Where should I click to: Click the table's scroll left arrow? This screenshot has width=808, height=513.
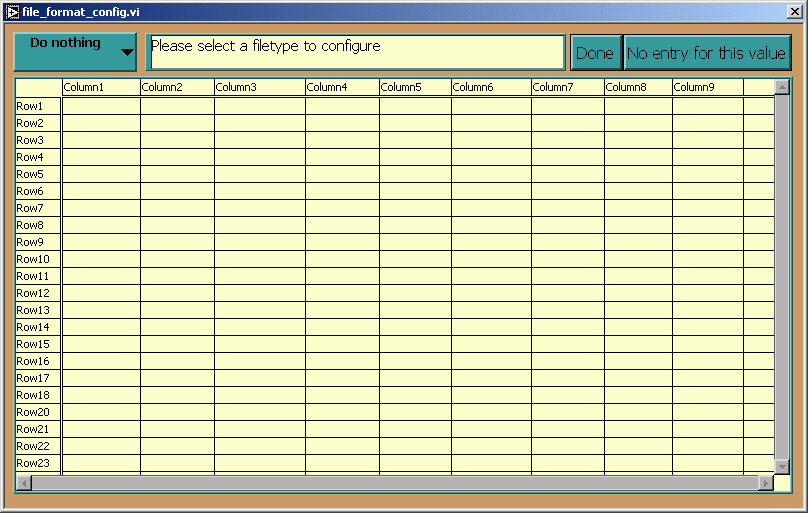click(24, 483)
